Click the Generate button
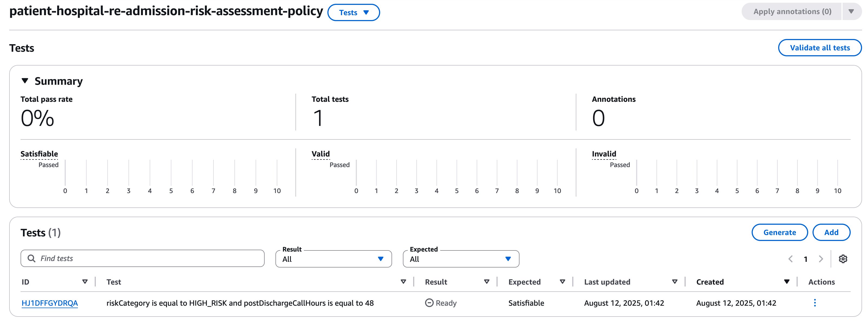The width and height of the screenshot is (868, 326). click(x=779, y=232)
